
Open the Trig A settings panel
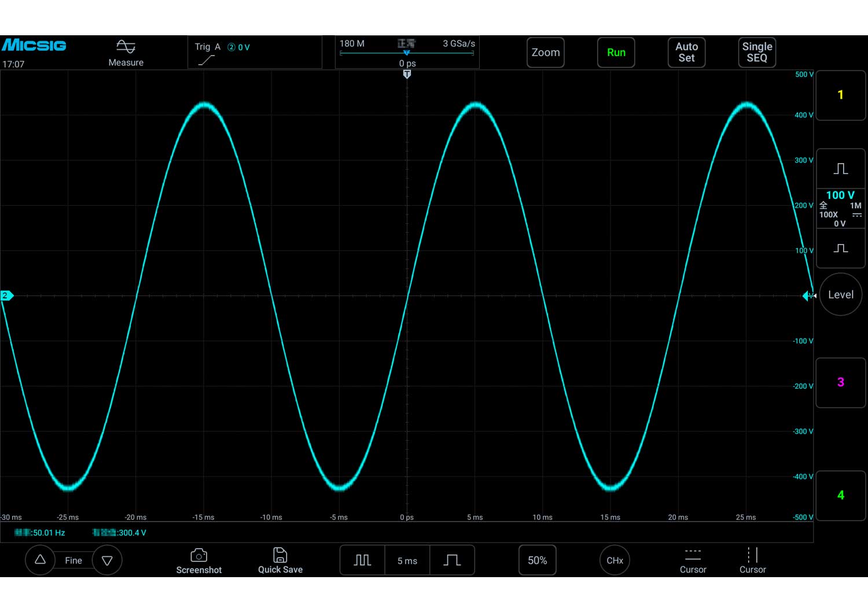pyautogui.click(x=255, y=53)
